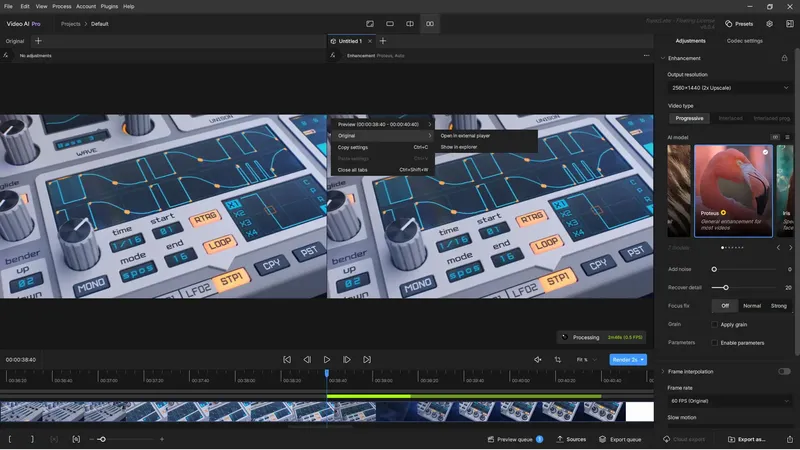Select Progressive video type

coord(689,118)
